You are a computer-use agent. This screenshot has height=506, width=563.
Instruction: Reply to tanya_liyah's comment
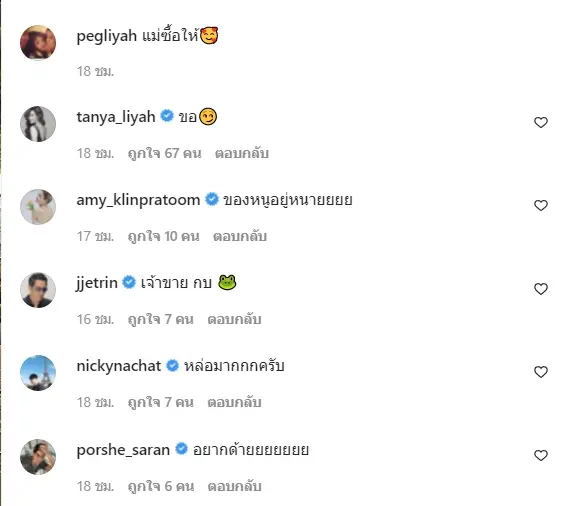coord(242,153)
